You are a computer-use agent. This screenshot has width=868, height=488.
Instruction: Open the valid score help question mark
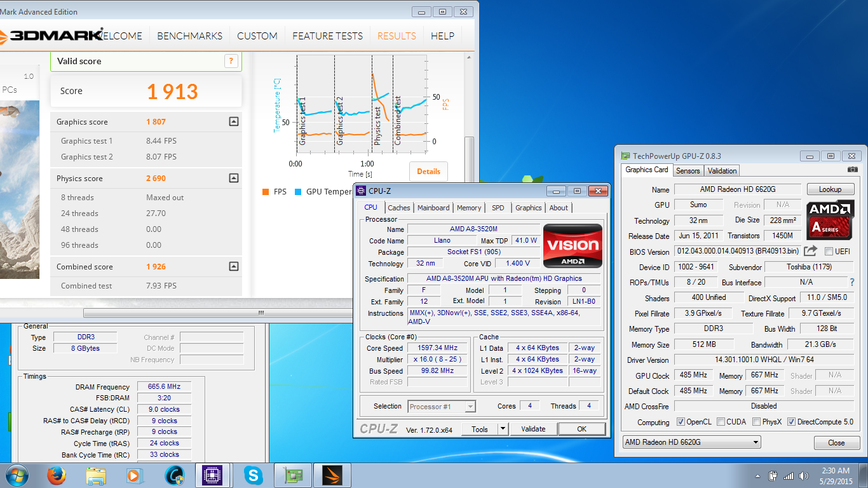coord(231,61)
